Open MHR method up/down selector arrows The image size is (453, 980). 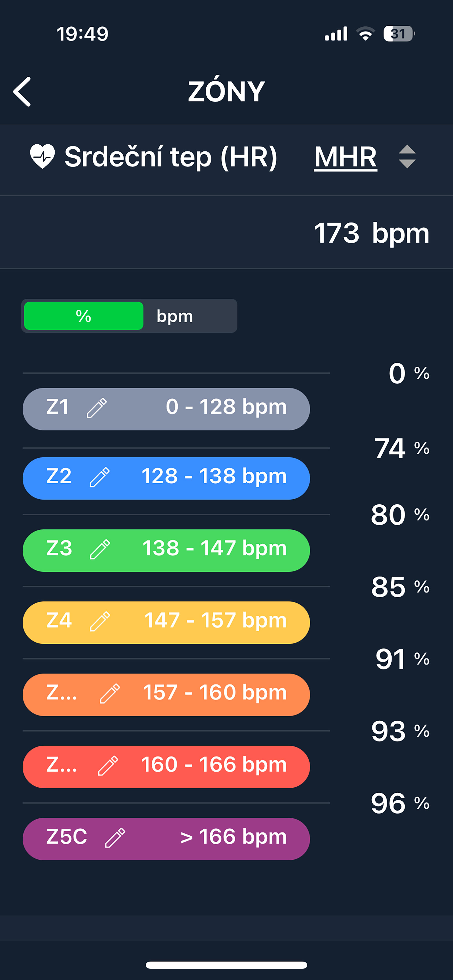(x=406, y=156)
